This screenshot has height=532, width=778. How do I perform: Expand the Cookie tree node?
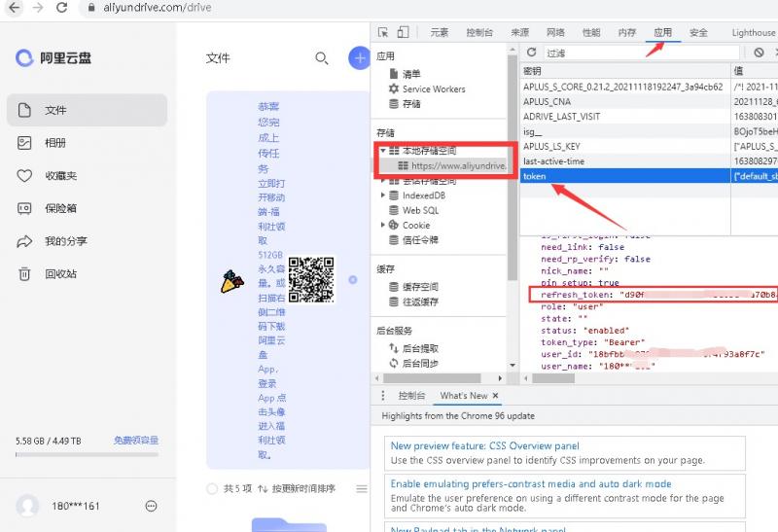click(x=382, y=225)
